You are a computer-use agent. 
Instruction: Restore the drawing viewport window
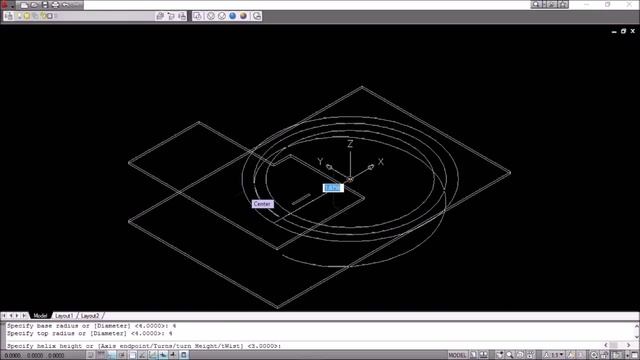(623, 31)
